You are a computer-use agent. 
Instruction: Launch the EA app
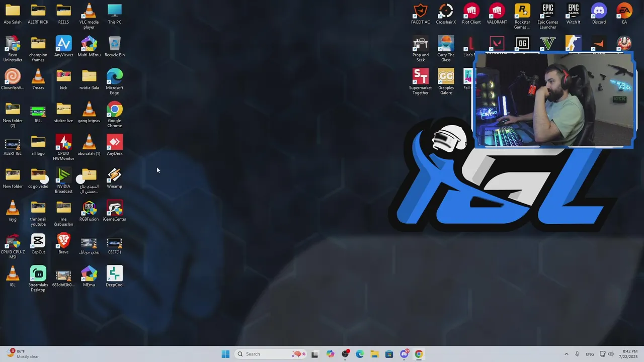624,14
